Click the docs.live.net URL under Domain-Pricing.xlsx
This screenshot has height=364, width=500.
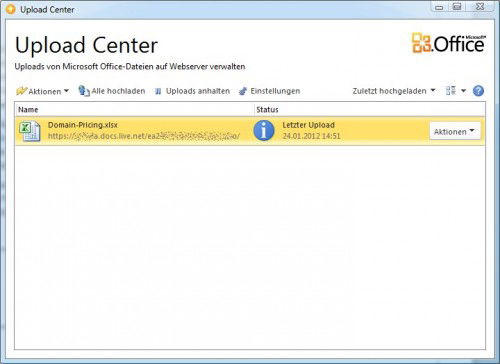(x=144, y=136)
